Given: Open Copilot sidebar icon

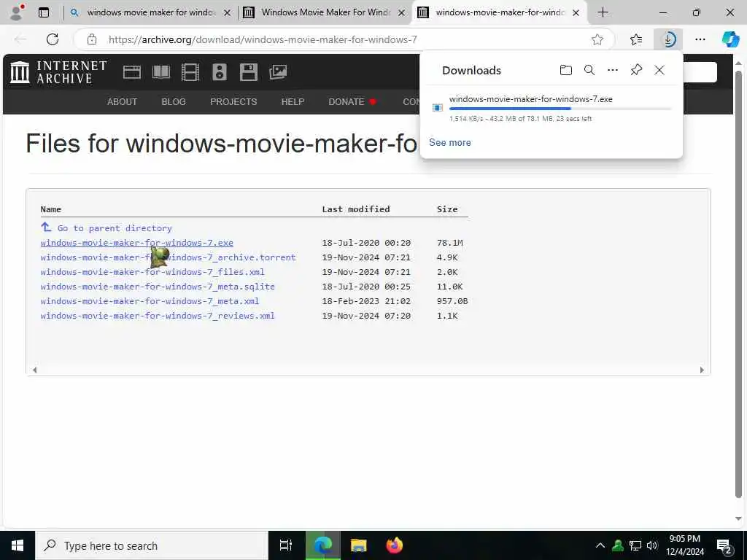Looking at the screenshot, I should [x=730, y=39].
